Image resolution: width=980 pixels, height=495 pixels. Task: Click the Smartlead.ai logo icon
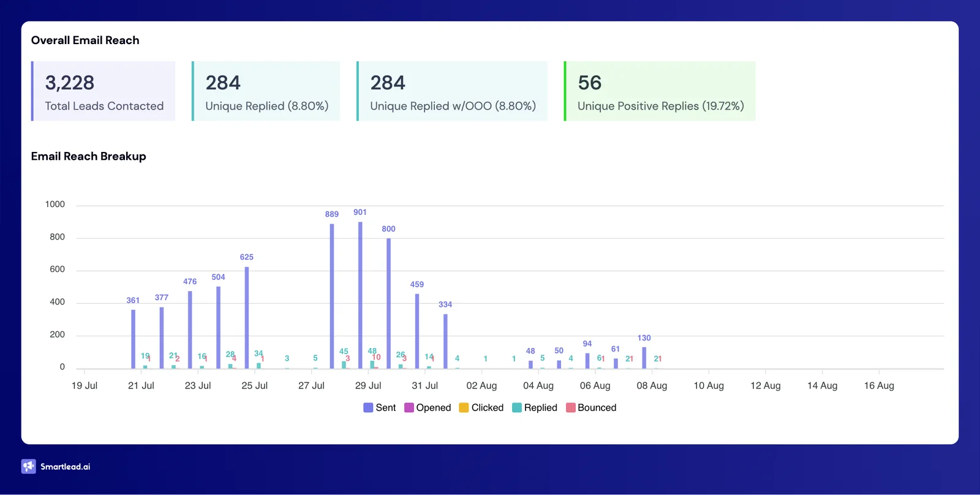pyautogui.click(x=29, y=466)
